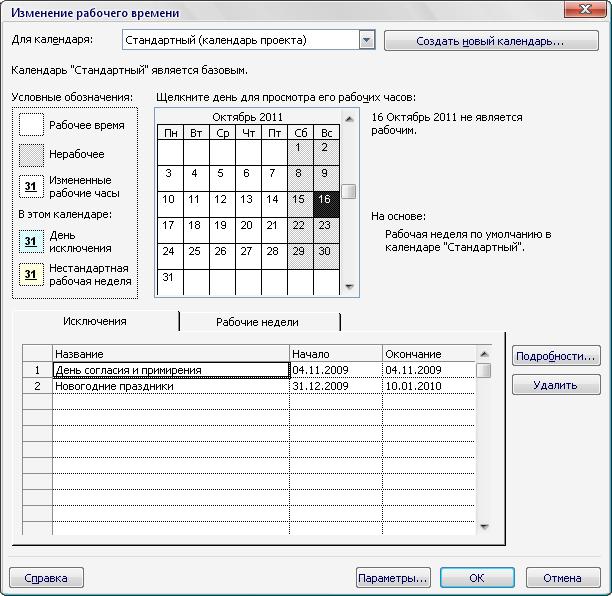Click the highlighted October 16 day

pyautogui.click(x=326, y=204)
